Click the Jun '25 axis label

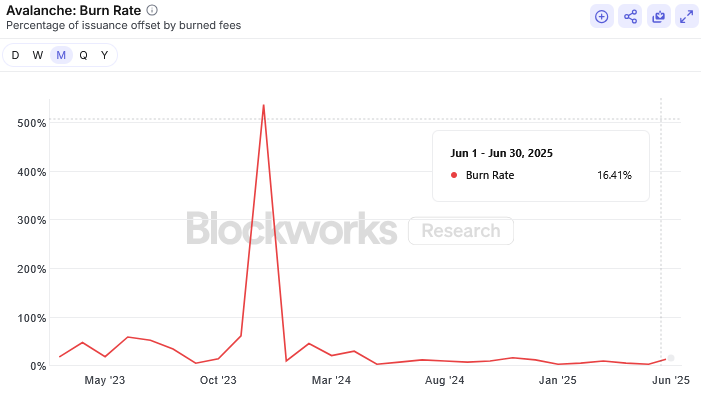coord(671,380)
